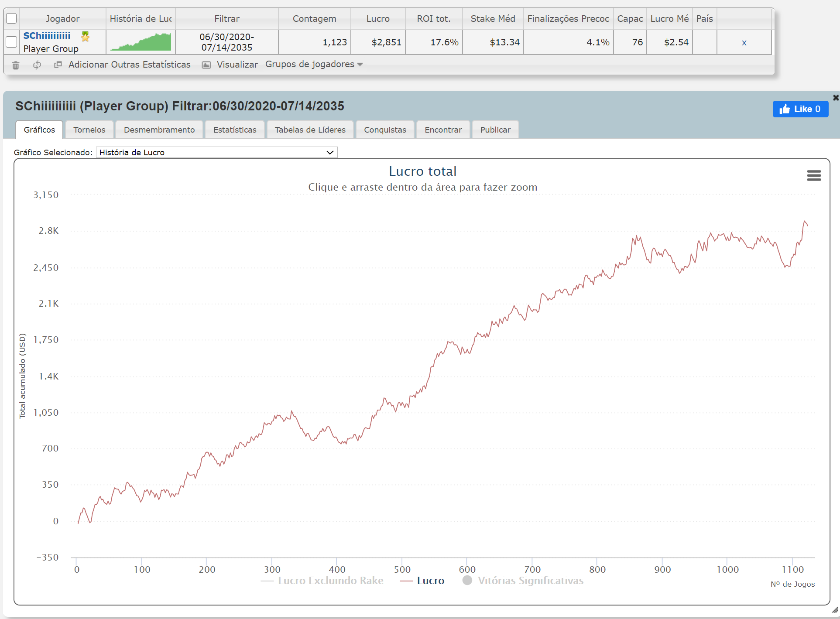
Task: Toggle the header select-all checkbox
Action: pyautogui.click(x=11, y=18)
